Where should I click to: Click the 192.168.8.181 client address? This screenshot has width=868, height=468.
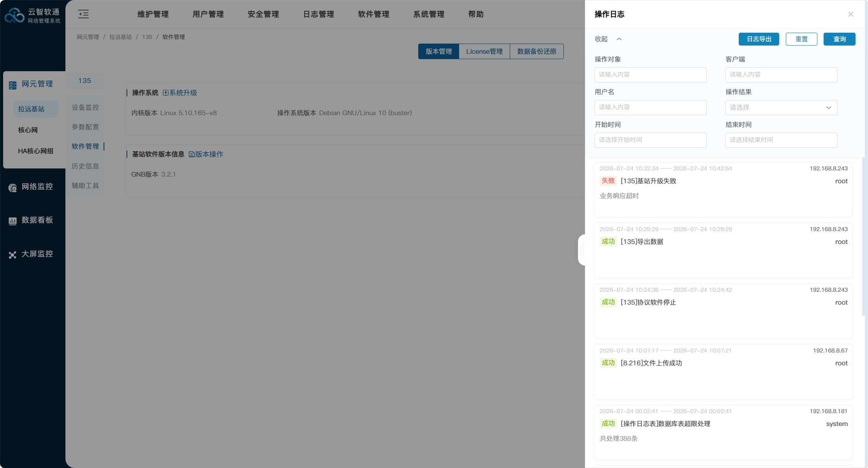click(x=829, y=411)
